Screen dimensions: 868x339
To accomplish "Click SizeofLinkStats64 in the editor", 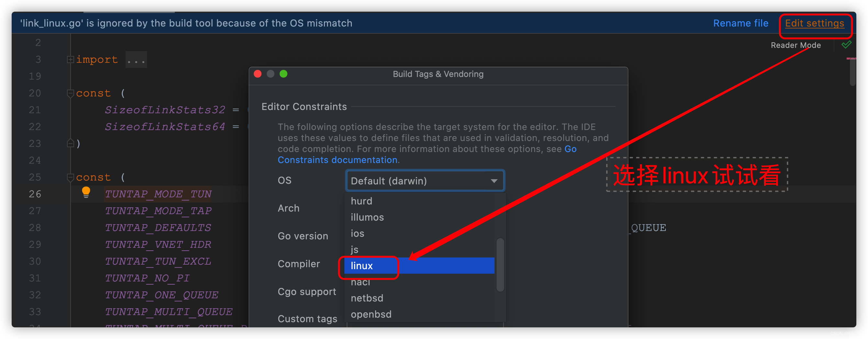I will pos(165,126).
